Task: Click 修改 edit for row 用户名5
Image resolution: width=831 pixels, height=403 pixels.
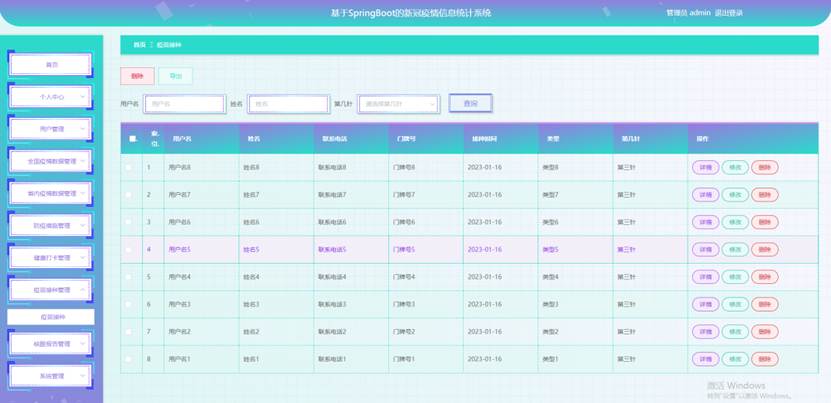Action: 735,250
